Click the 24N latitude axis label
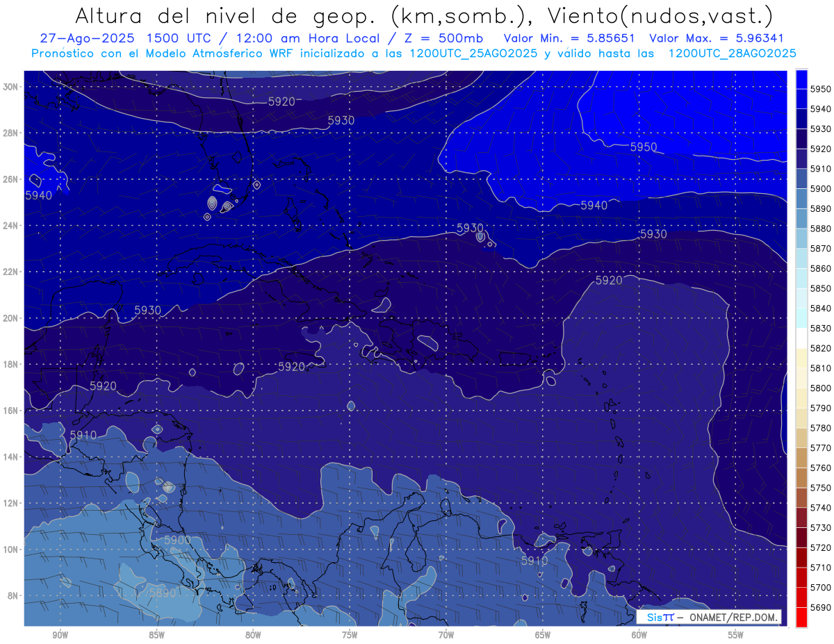Image resolution: width=834 pixels, height=644 pixels. (10, 226)
